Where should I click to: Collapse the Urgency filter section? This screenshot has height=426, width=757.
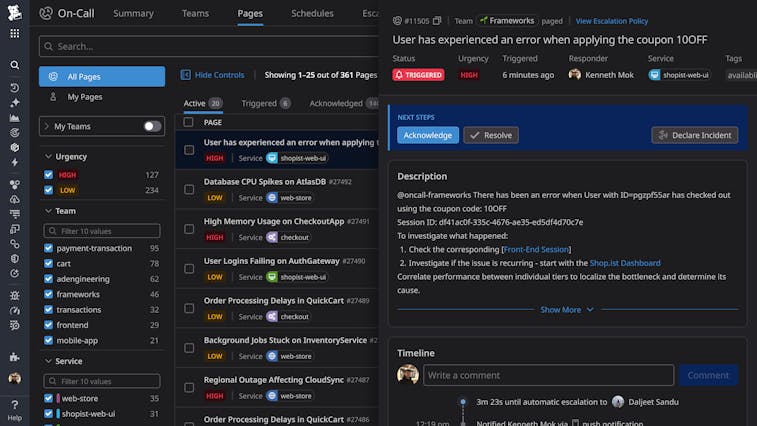pos(47,157)
